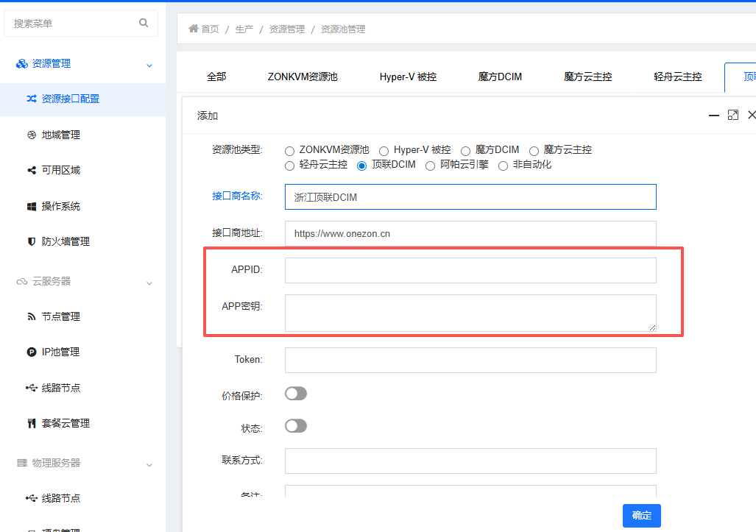
Task: Click the circled P icon beside IP池管理
Action: pos(32,352)
